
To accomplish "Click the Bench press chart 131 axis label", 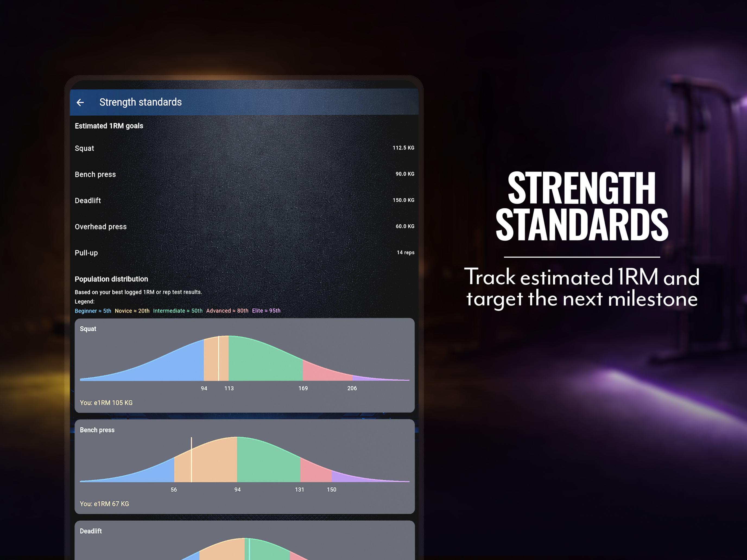I will click(x=300, y=490).
